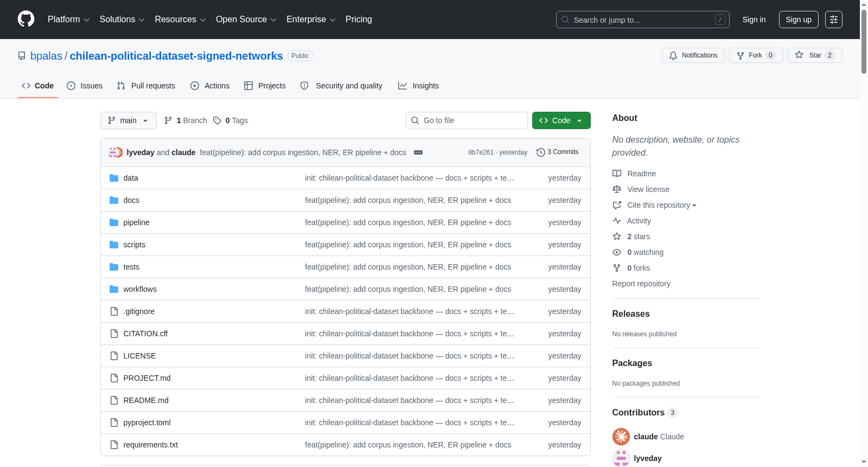Open commit hash 8b7e261
Image resolution: width=868 pixels, height=467 pixels.
[481, 152]
